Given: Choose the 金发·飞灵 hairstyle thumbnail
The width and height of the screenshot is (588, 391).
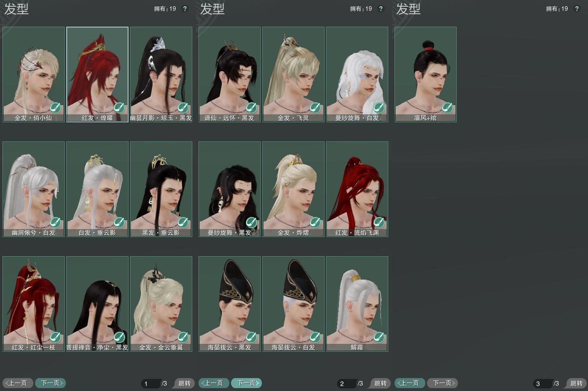Looking at the screenshot, I should click(x=293, y=74).
